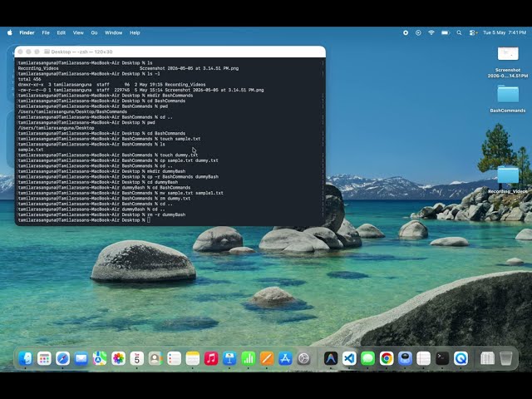Open Contacts from the Dock

point(155,358)
